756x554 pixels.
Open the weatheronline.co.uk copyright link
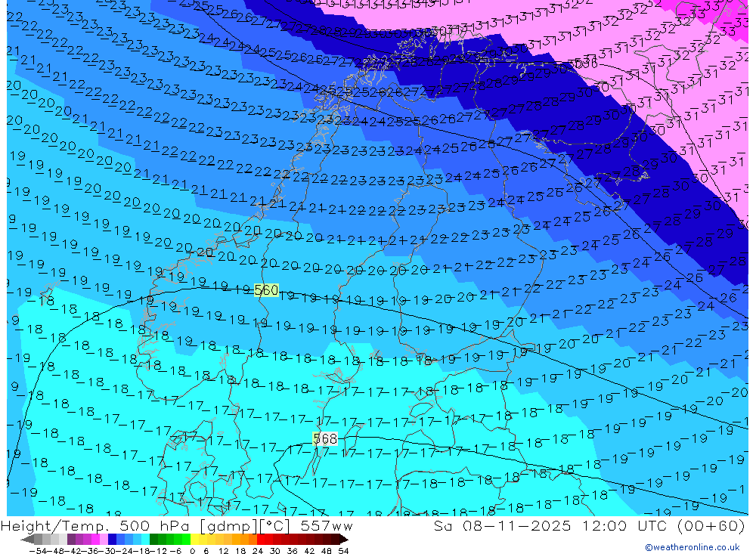[692, 547]
